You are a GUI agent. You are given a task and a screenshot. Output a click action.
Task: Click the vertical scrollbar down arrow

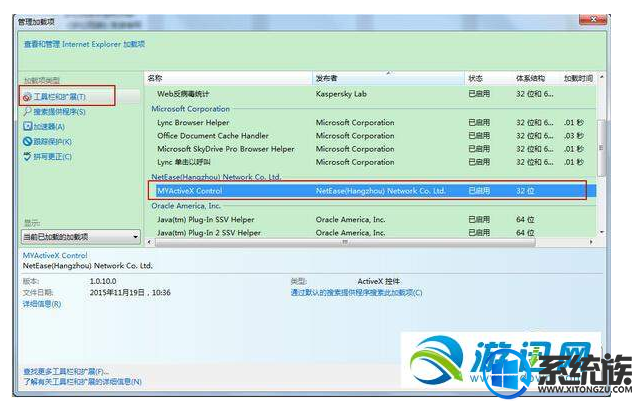point(601,232)
